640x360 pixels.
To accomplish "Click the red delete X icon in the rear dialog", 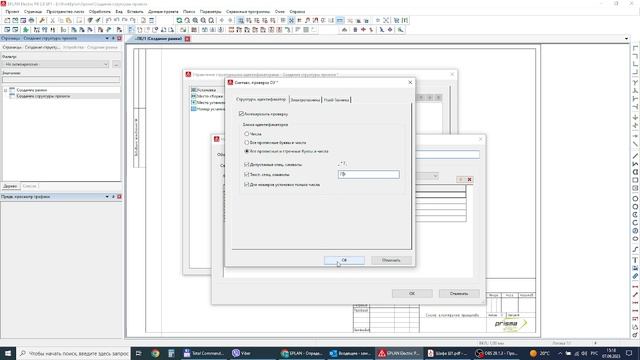I will pyautogui.click(x=469, y=180).
